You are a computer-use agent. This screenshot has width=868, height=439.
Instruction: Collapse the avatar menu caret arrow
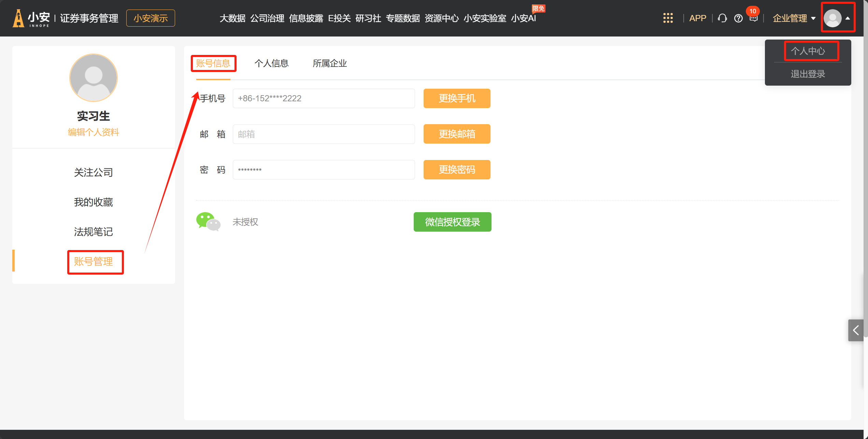[848, 18]
